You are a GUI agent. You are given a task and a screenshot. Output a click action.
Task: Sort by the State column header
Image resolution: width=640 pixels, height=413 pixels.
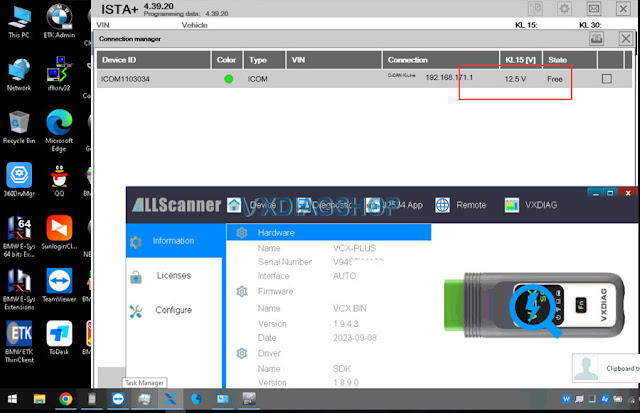[x=570, y=60]
